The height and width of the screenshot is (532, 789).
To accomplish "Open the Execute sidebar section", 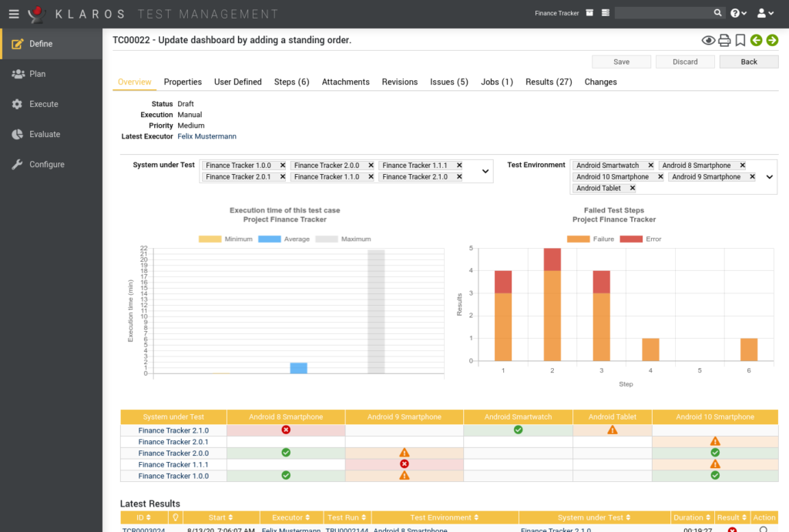I will click(x=52, y=104).
